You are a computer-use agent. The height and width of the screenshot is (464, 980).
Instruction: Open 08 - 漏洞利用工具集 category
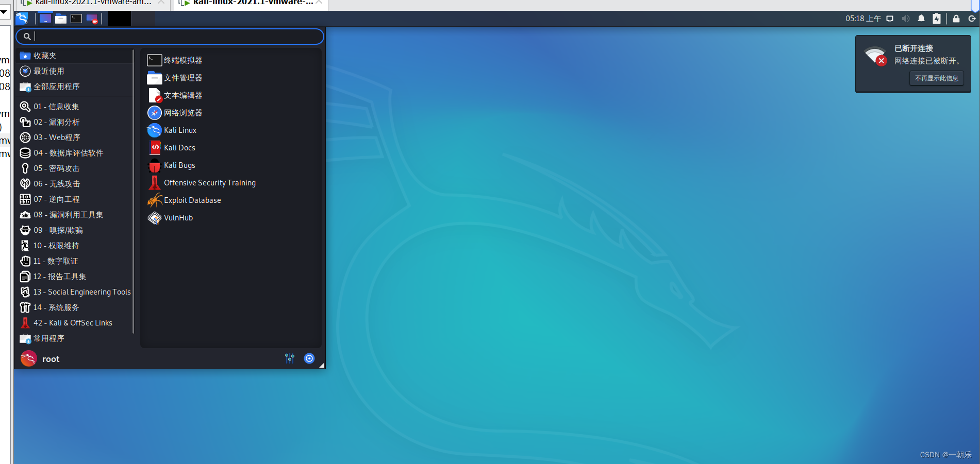point(75,215)
